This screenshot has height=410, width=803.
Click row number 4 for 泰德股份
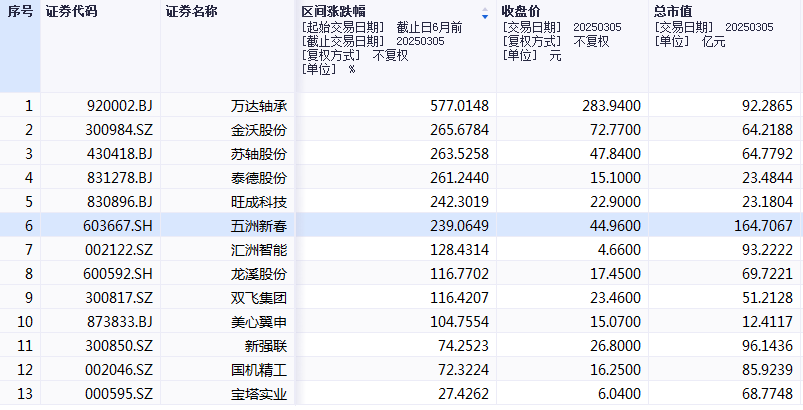click(x=29, y=177)
